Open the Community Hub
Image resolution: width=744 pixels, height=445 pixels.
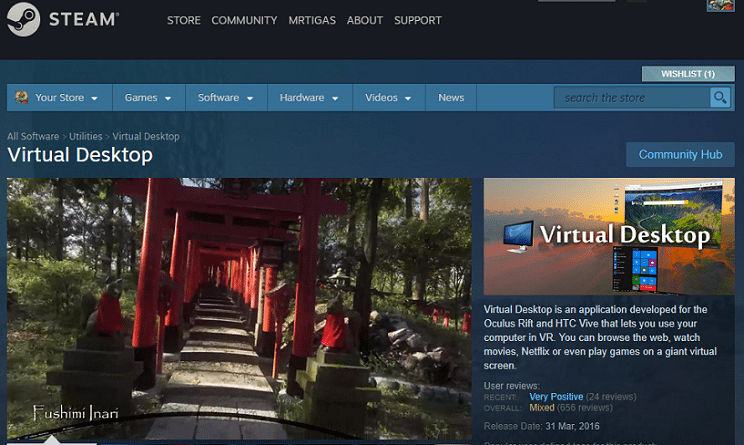click(680, 155)
